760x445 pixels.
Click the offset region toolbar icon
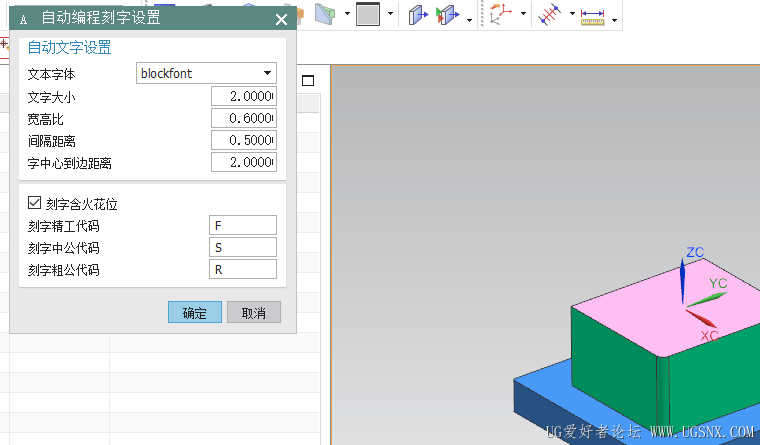(447, 16)
